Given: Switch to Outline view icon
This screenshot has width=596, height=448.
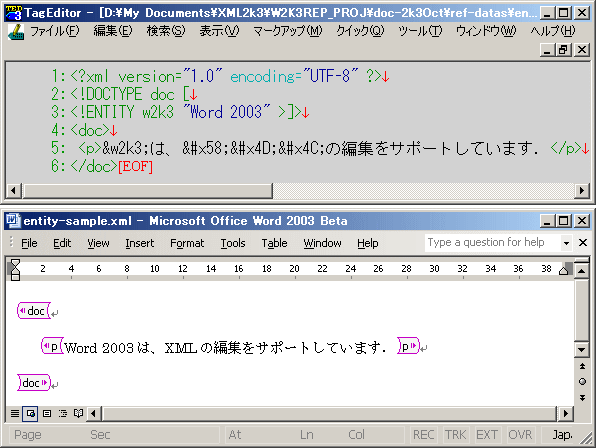Looking at the screenshot, I should (x=62, y=413).
